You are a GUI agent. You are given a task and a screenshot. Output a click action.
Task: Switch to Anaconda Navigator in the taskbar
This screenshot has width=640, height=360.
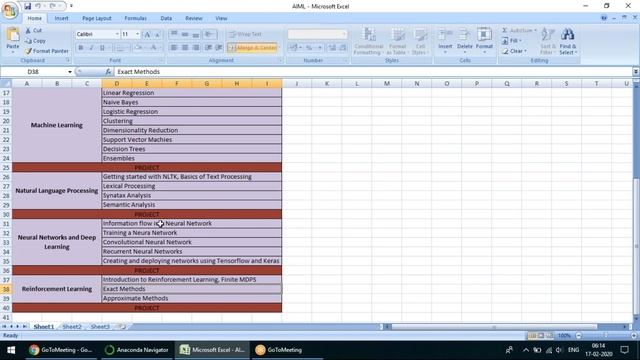(138, 350)
